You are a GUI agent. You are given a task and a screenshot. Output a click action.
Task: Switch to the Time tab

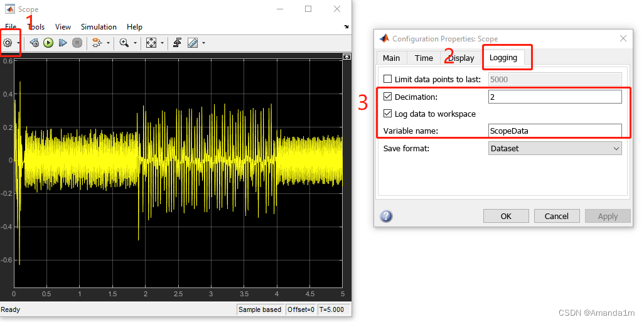[x=424, y=58]
